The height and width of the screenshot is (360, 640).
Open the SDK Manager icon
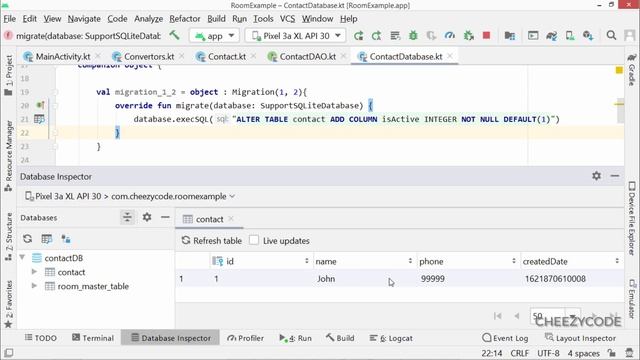(x=588, y=36)
